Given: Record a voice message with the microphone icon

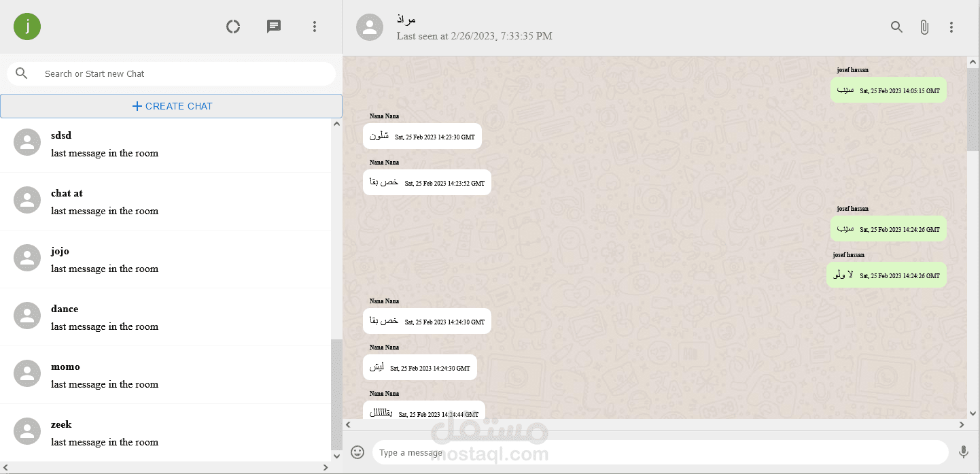Looking at the screenshot, I should click(x=964, y=450).
